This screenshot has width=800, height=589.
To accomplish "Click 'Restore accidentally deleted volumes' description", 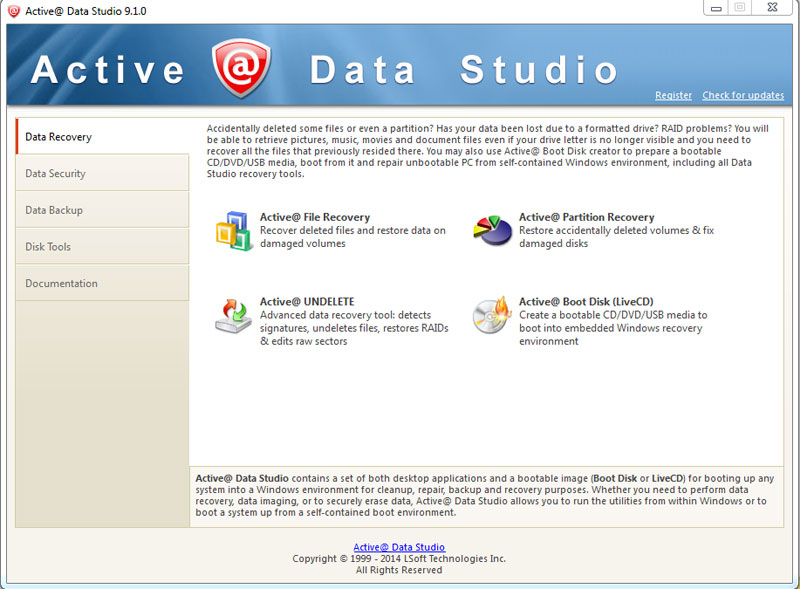I will coord(616,237).
